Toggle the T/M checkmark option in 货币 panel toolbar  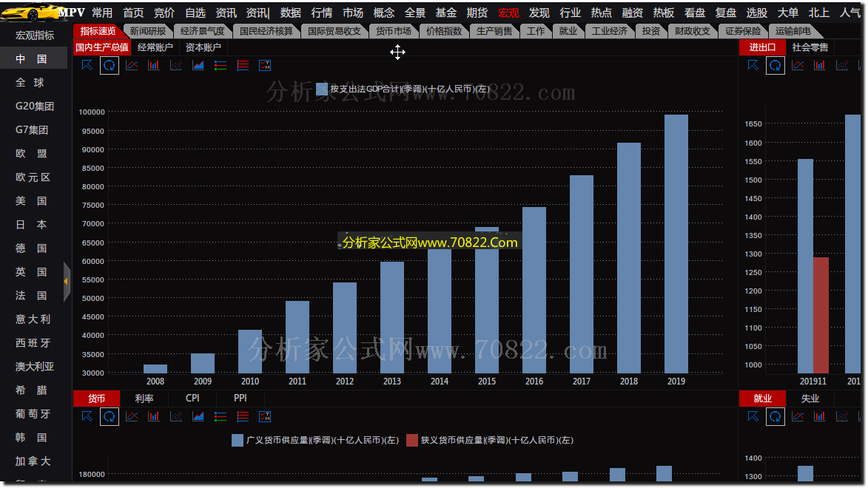pos(265,416)
